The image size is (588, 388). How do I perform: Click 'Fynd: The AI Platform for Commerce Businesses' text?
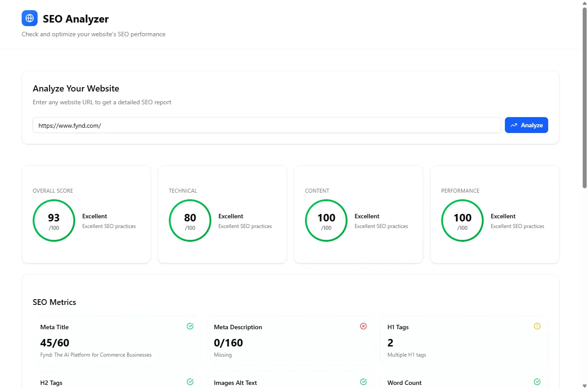96,355
